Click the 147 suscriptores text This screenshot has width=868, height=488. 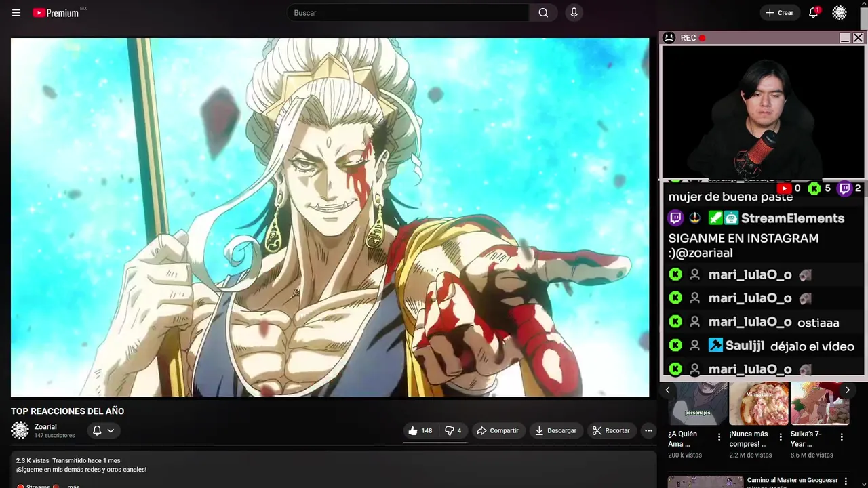pyautogui.click(x=54, y=436)
